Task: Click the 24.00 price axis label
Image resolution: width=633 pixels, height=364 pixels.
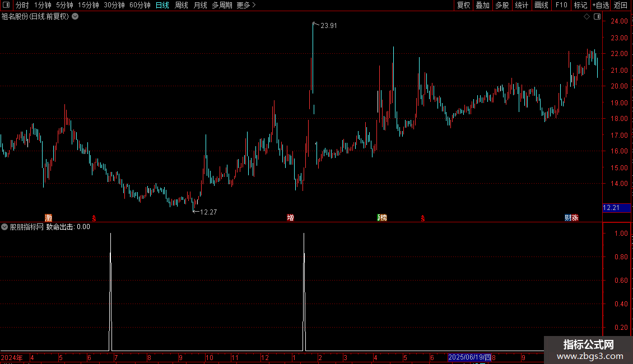Action: (619, 21)
